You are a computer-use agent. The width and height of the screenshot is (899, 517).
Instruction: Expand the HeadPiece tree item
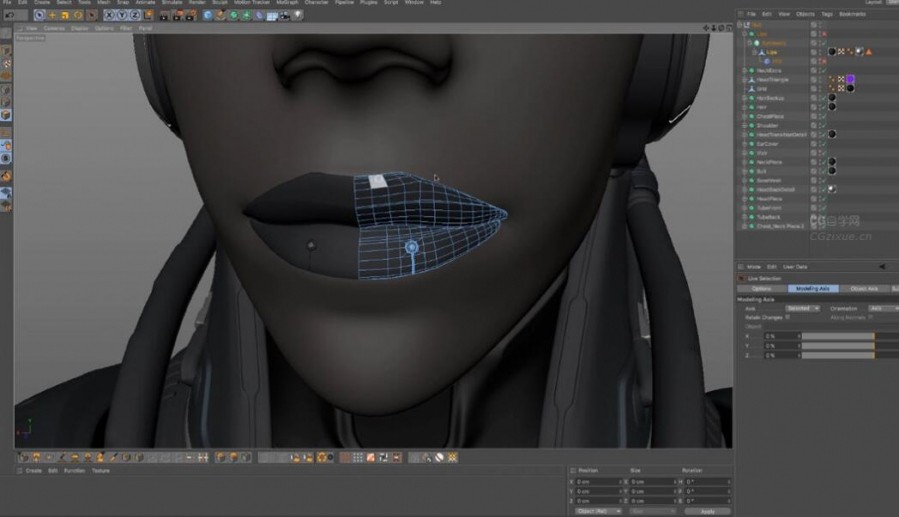745,199
